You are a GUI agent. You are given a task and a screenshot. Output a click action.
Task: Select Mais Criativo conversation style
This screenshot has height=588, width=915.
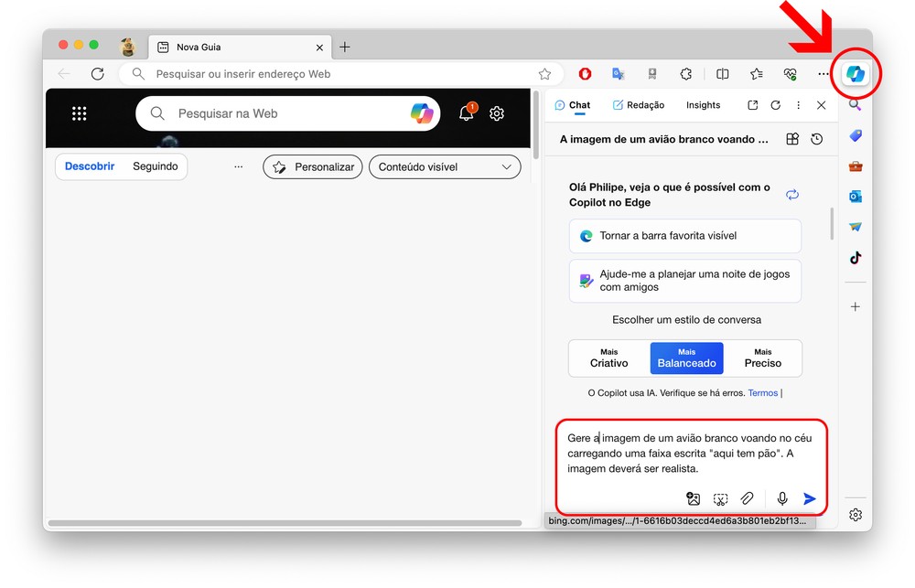(x=608, y=358)
